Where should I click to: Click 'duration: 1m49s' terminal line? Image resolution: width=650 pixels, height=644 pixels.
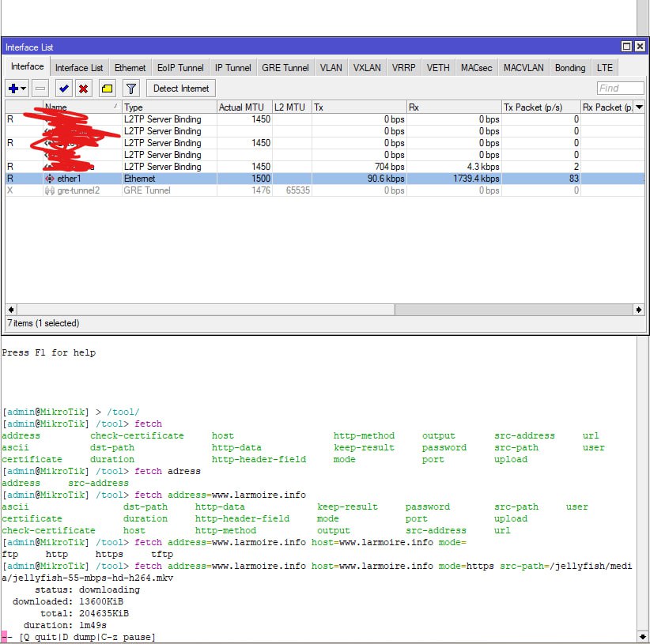pos(65,625)
